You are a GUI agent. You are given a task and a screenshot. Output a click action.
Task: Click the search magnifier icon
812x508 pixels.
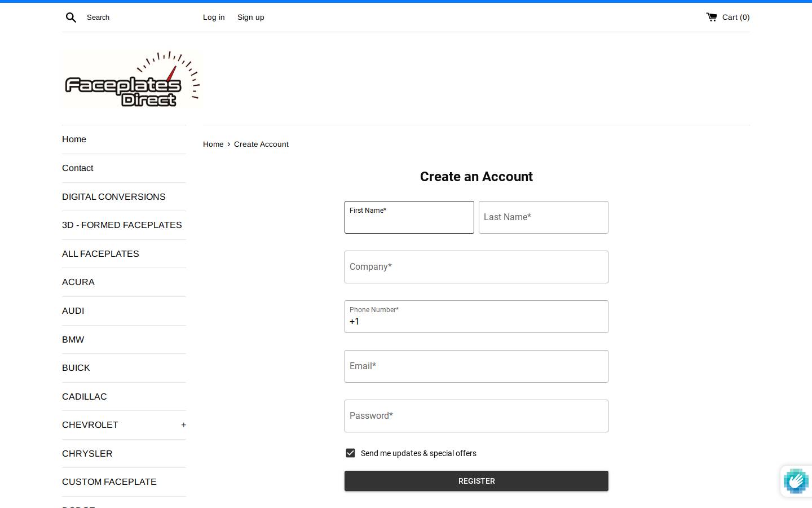(71, 17)
